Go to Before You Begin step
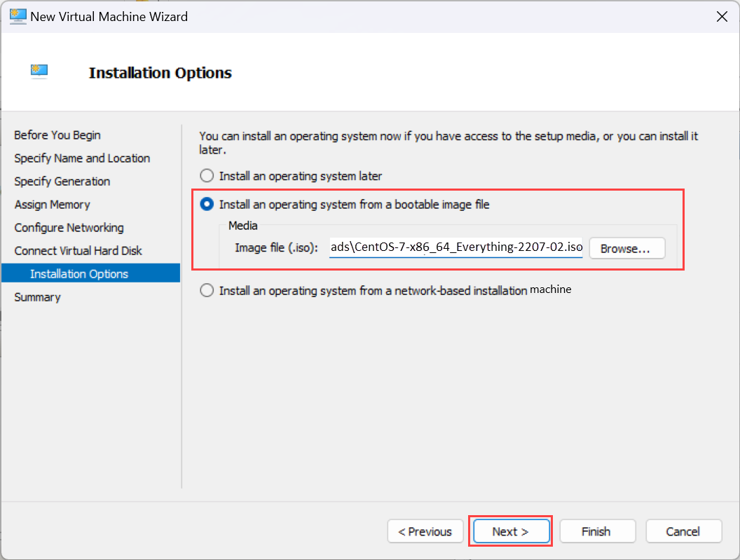Image resolution: width=740 pixels, height=560 pixels. click(x=57, y=135)
